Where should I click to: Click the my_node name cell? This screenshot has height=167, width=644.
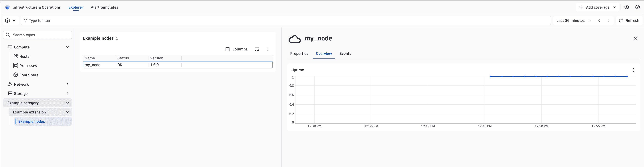pyautogui.click(x=100, y=65)
